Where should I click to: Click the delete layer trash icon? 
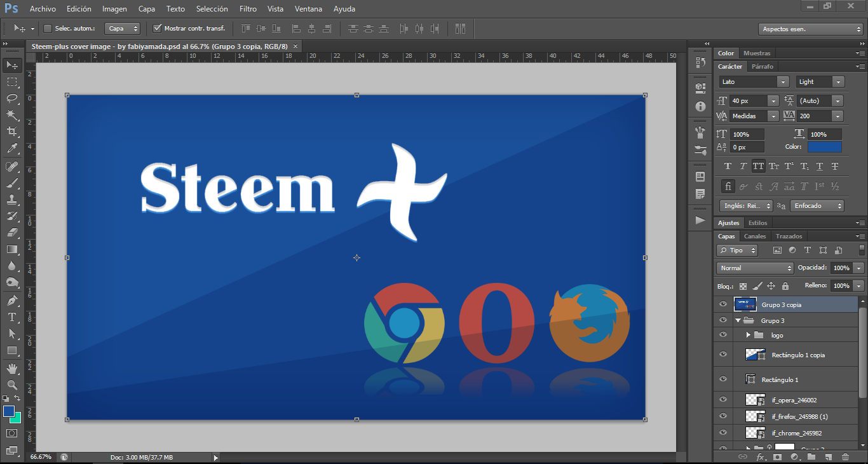845,457
